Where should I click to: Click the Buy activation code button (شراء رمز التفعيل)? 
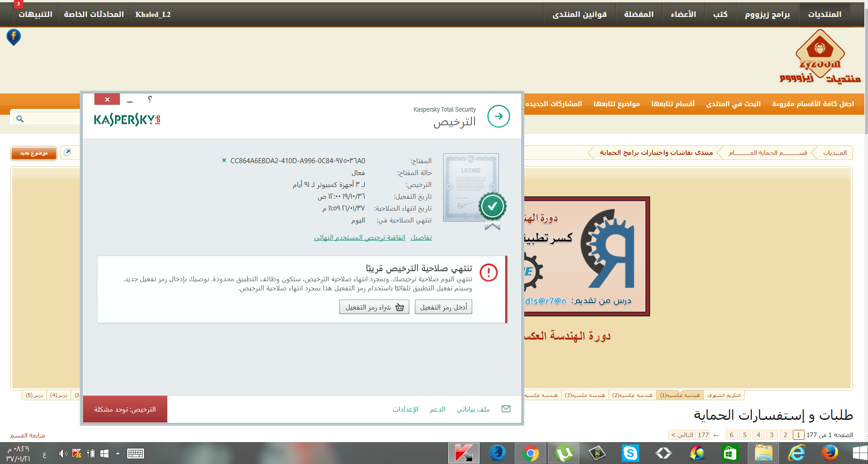pos(374,307)
